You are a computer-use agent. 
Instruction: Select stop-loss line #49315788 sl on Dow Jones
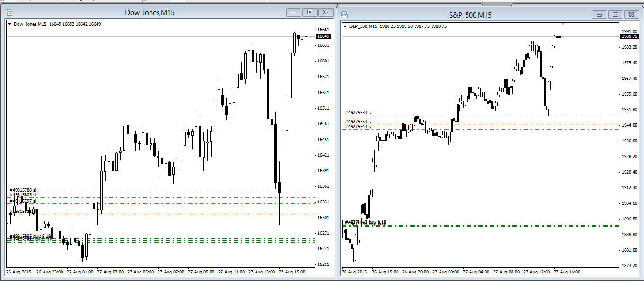(x=22, y=190)
